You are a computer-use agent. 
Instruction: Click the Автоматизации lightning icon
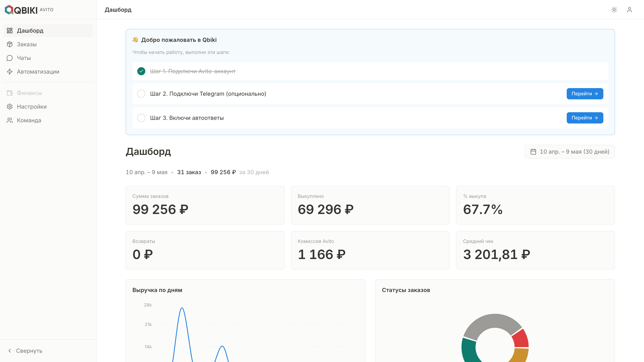pos(10,72)
